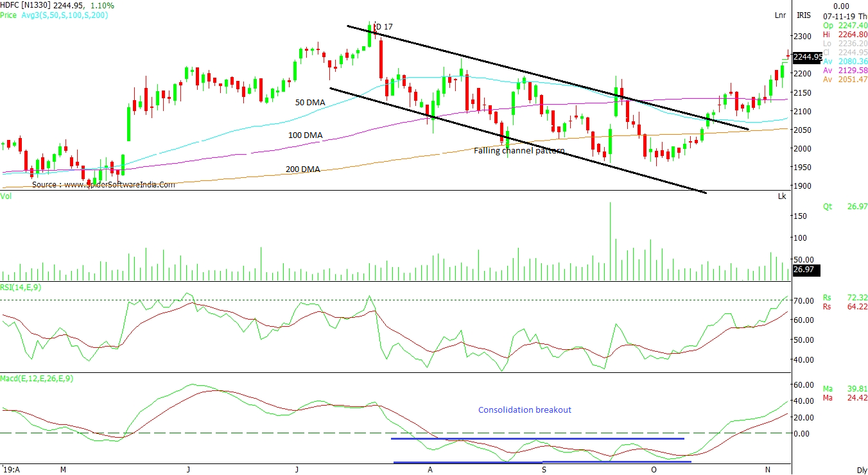Click the 07-11-19 Th date readout
This screenshot has height=475, width=868.
click(x=843, y=15)
